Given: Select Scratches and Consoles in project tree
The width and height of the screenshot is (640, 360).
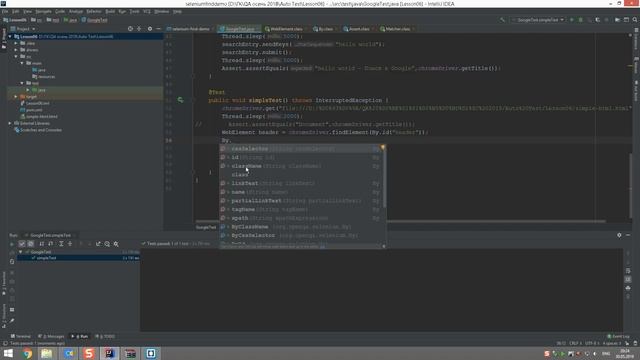Looking at the screenshot, I should (38, 130).
